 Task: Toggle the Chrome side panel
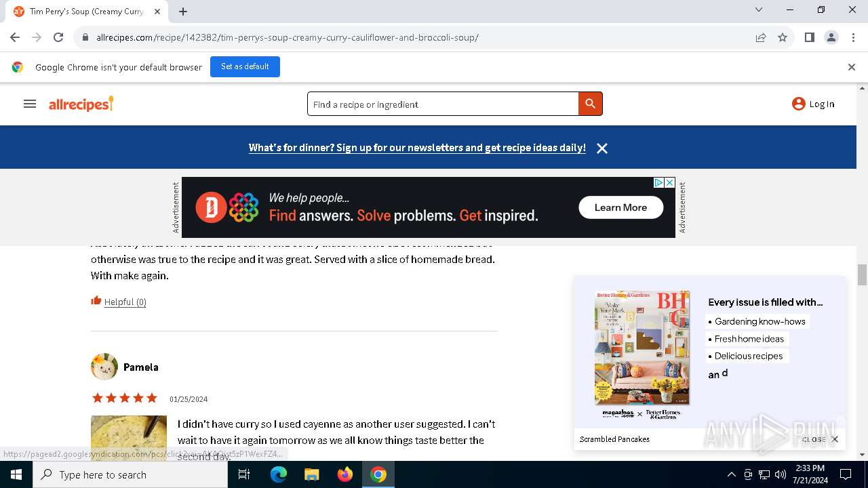[809, 37]
